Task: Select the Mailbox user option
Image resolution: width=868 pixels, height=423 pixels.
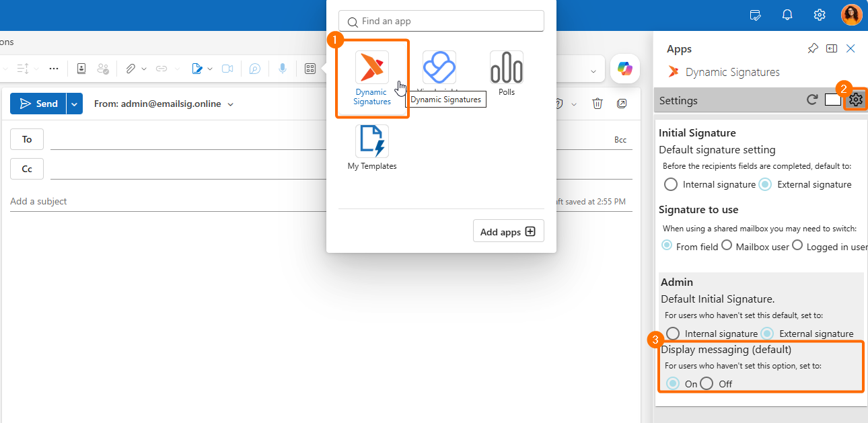Action: (727, 245)
